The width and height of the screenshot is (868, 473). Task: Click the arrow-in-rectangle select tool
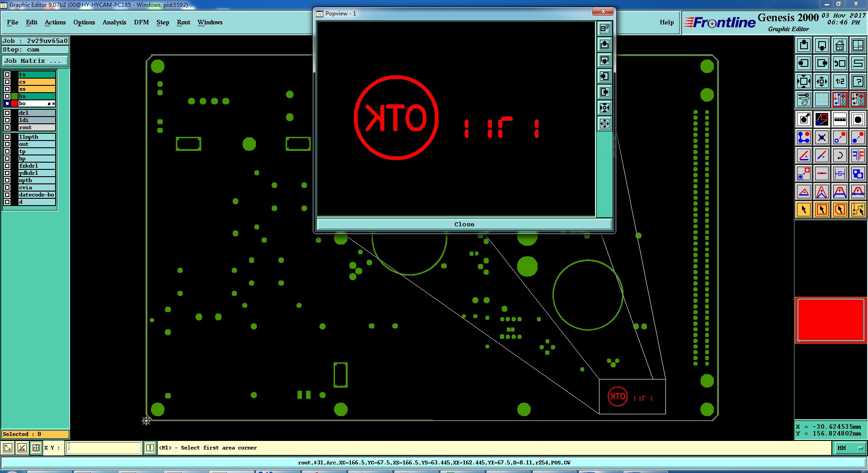tap(822, 210)
